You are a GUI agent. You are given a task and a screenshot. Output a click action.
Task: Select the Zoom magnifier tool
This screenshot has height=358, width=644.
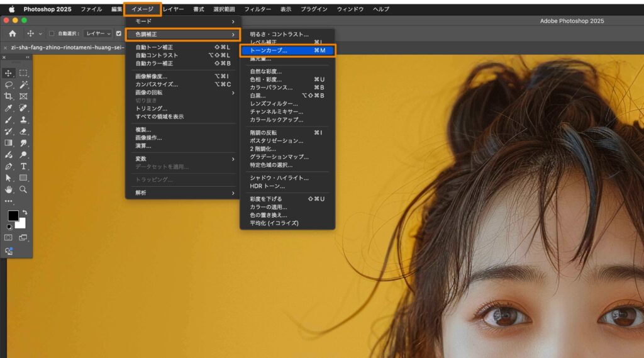[x=23, y=189]
